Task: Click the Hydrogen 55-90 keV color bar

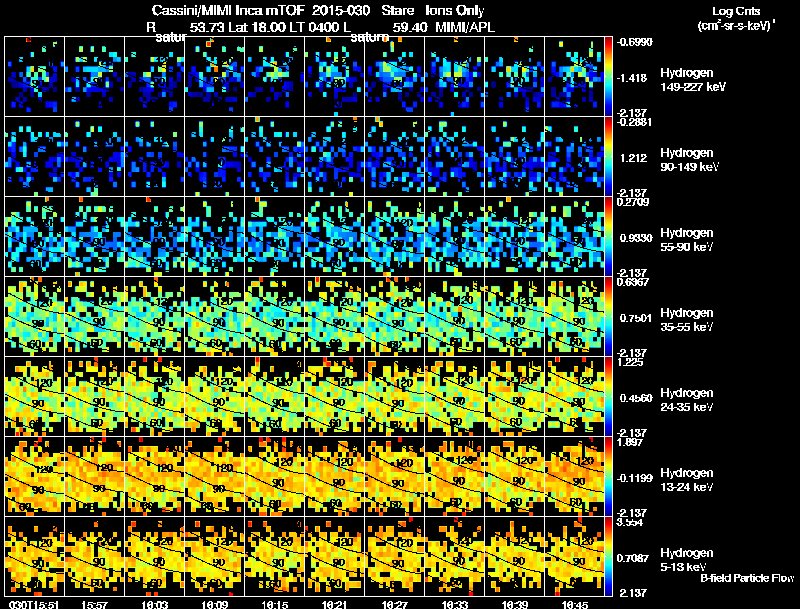Action: point(609,237)
